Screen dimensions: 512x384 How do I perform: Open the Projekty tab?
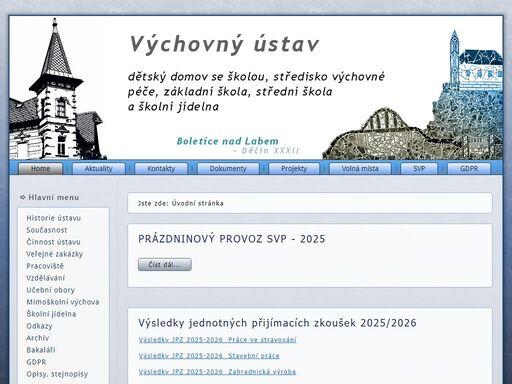pyautogui.click(x=294, y=169)
